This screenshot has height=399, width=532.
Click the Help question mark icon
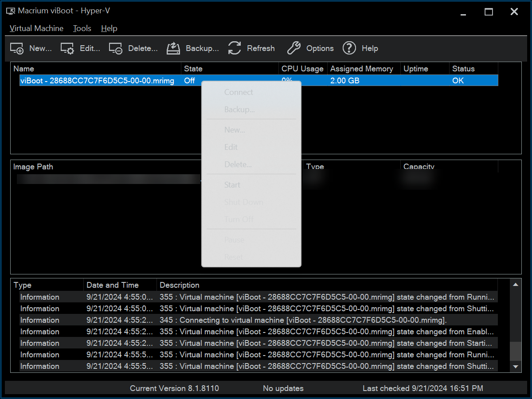349,48
